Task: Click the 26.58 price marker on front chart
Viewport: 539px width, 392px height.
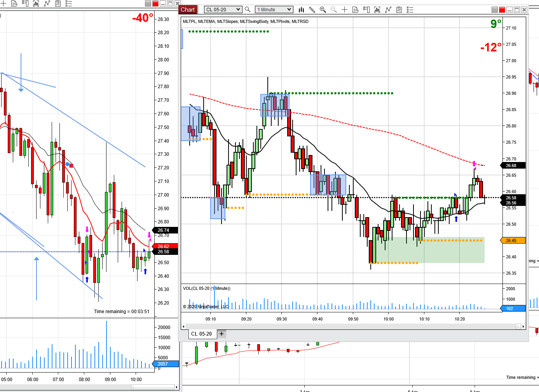Action: (x=513, y=198)
